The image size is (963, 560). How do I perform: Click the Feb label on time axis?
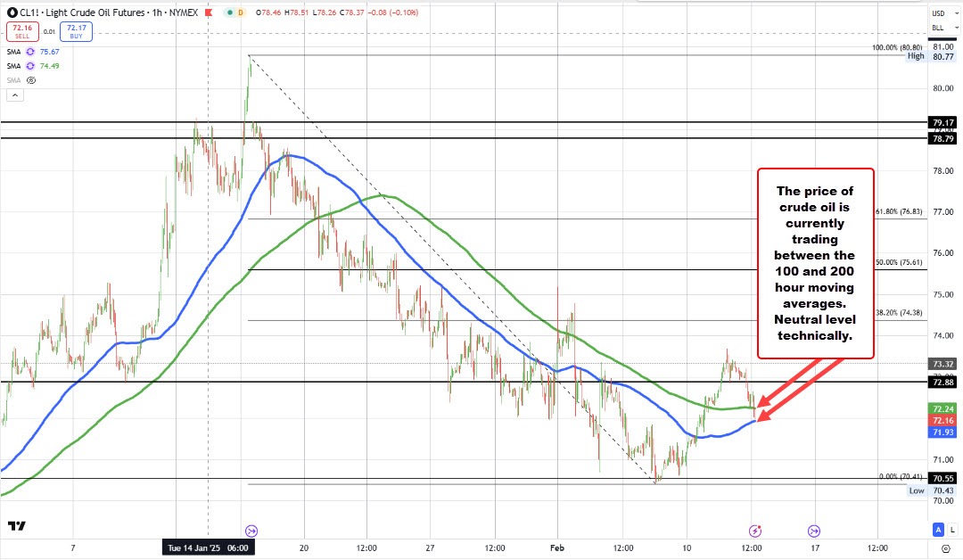point(557,548)
